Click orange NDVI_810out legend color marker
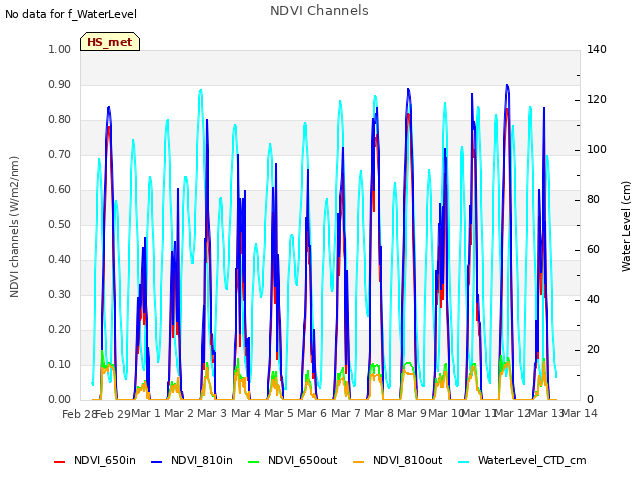Viewport: 640px width, 480px height. click(x=358, y=462)
